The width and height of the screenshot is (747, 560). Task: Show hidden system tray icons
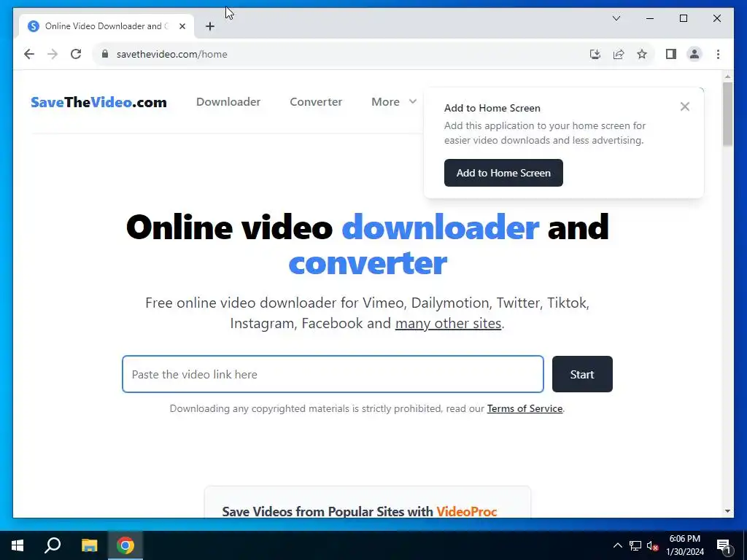[617, 545]
